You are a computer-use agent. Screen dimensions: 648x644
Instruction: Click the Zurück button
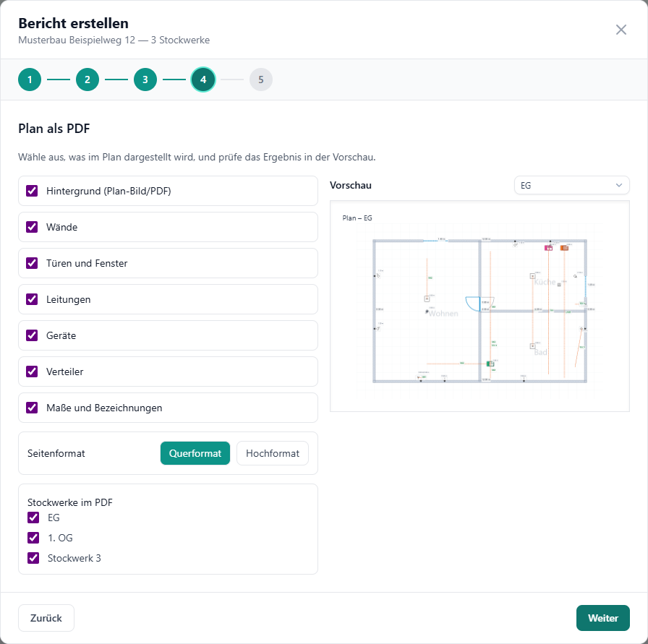tap(46, 618)
